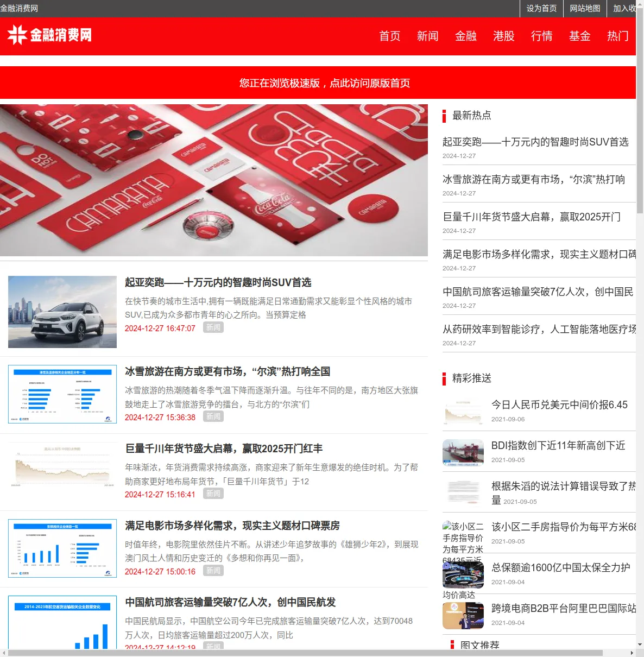This screenshot has height=657, width=644.
Task: Open the Kia SUV article thumbnail
Action: coord(62,312)
